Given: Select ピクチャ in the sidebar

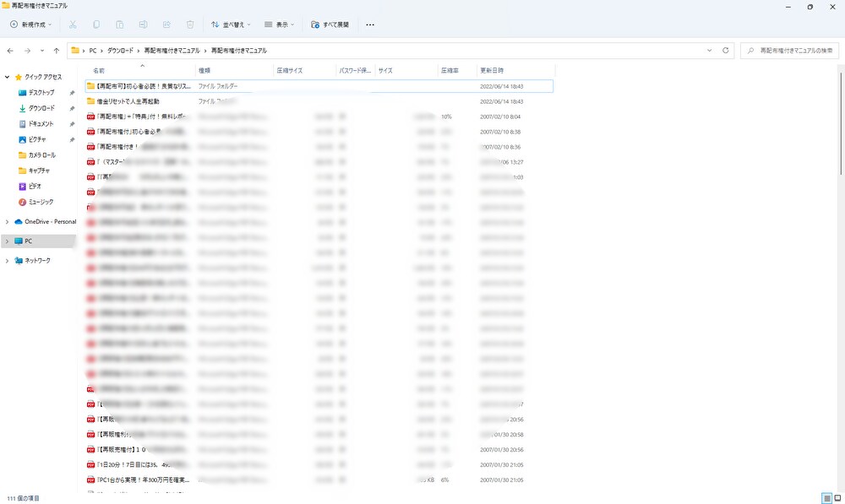Looking at the screenshot, I should [37, 139].
